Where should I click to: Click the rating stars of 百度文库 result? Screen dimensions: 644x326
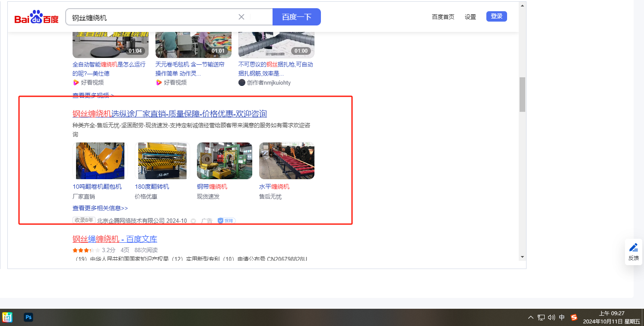click(x=86, y=250)
